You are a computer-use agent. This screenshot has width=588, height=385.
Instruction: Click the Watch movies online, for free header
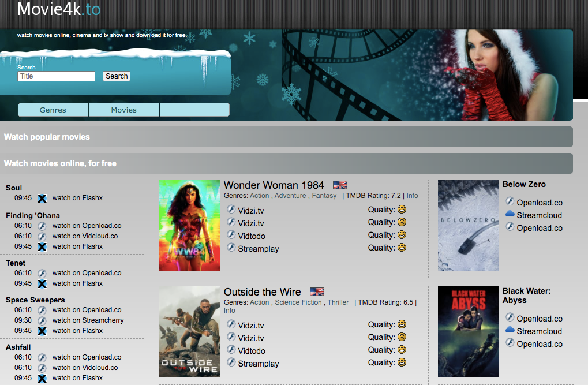coord(60,163)
